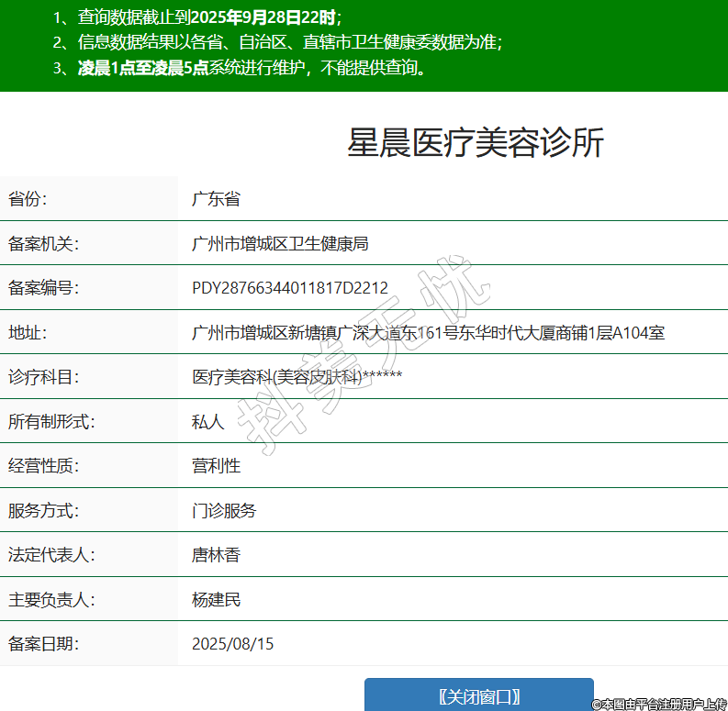This screenshot has width=728, height=711.
Task: Click the clinic title 星晨医疗美容诊所
Action: coord(475,143)
